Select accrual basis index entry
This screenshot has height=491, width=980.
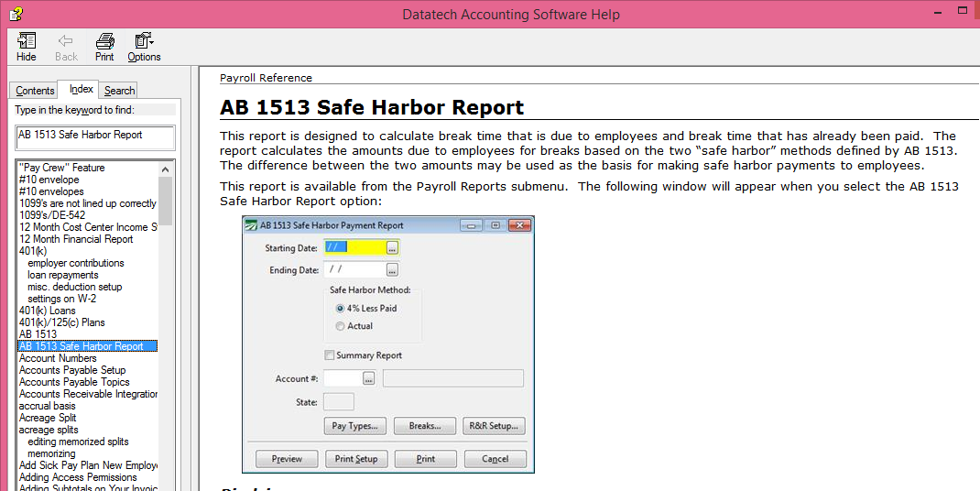(47, 405)
